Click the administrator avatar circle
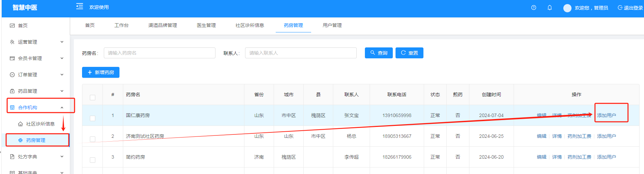 pyautogui.click(x=567, y=8)
